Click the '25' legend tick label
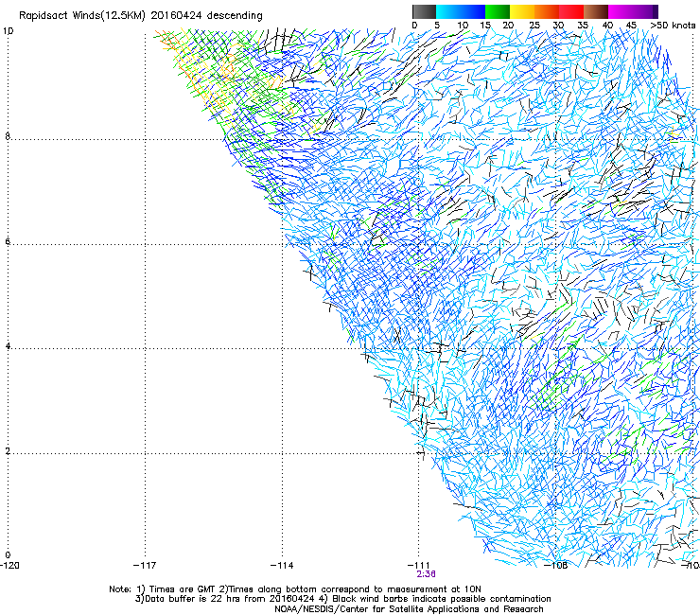Screen dimensions: 700x615 [534, 26]
